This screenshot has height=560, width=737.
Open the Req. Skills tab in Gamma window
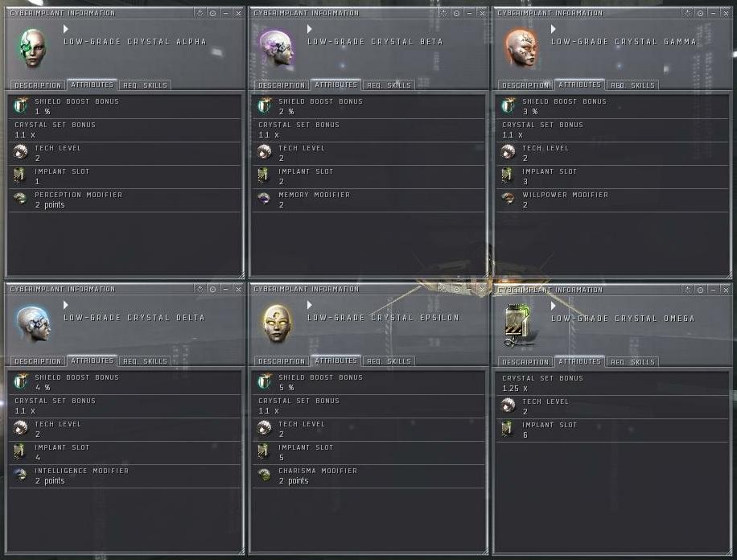pos(632,85)
